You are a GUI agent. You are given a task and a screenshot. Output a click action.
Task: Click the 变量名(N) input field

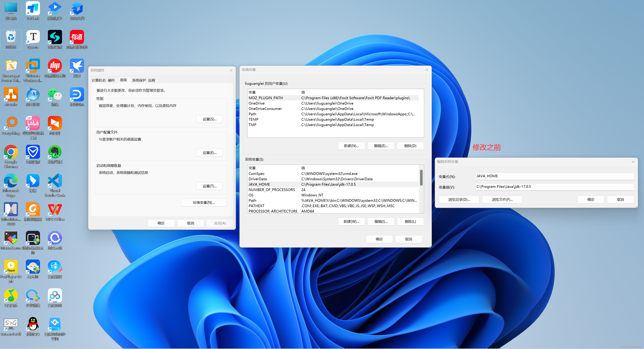[555, 176]
